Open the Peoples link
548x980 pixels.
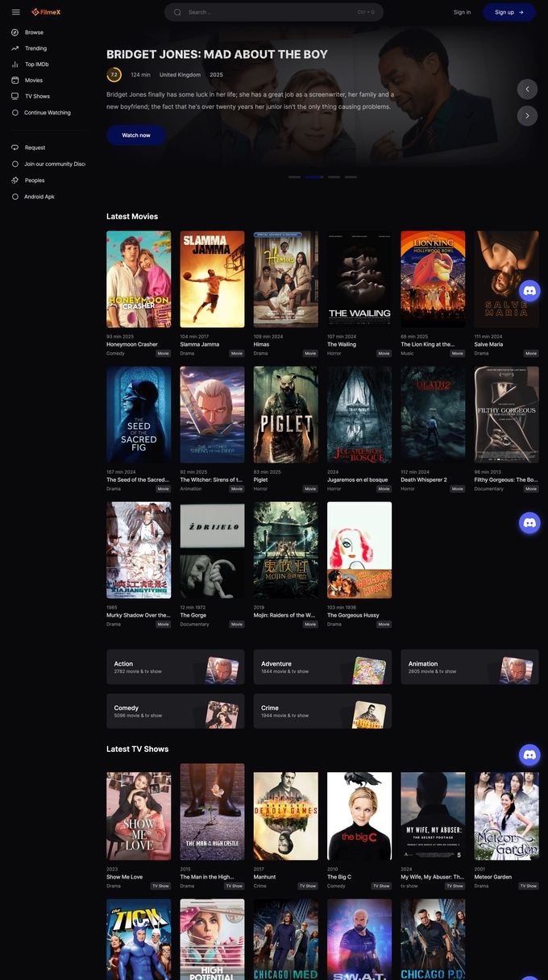pos(35,181)
